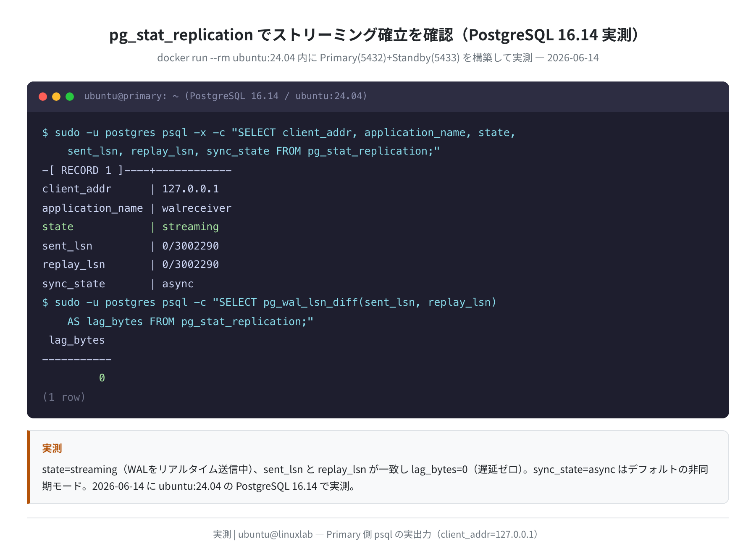756x557 pixels.
Task: Click the green maximize dot in terminal header
Action: (x=70, y=97)
